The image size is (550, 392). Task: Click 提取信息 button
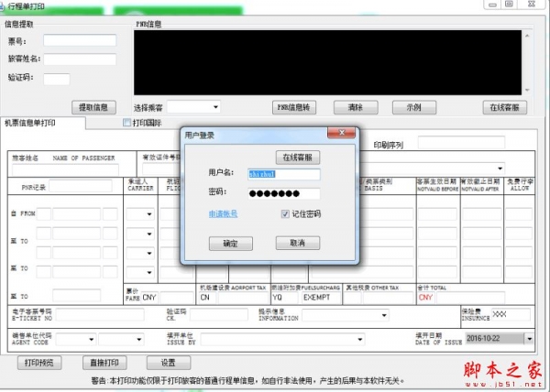[93, 107]
